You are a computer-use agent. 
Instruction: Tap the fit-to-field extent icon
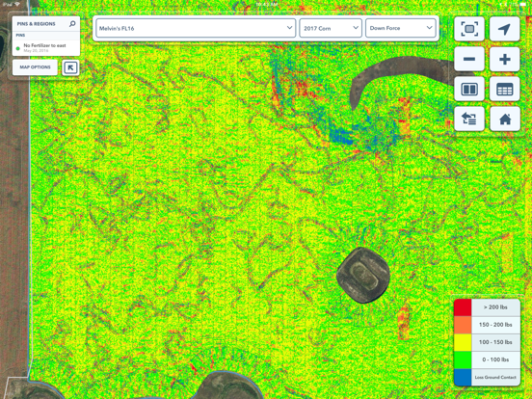[x=469, y=29]
